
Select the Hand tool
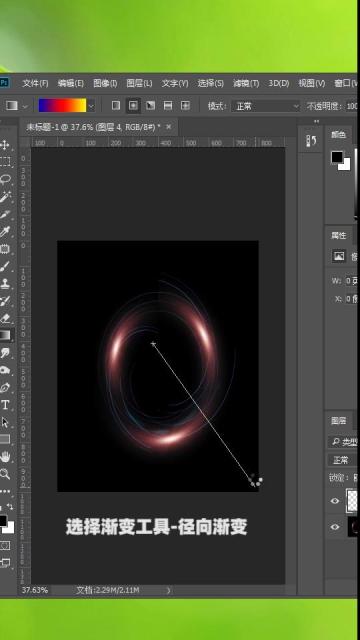[5, 457]
